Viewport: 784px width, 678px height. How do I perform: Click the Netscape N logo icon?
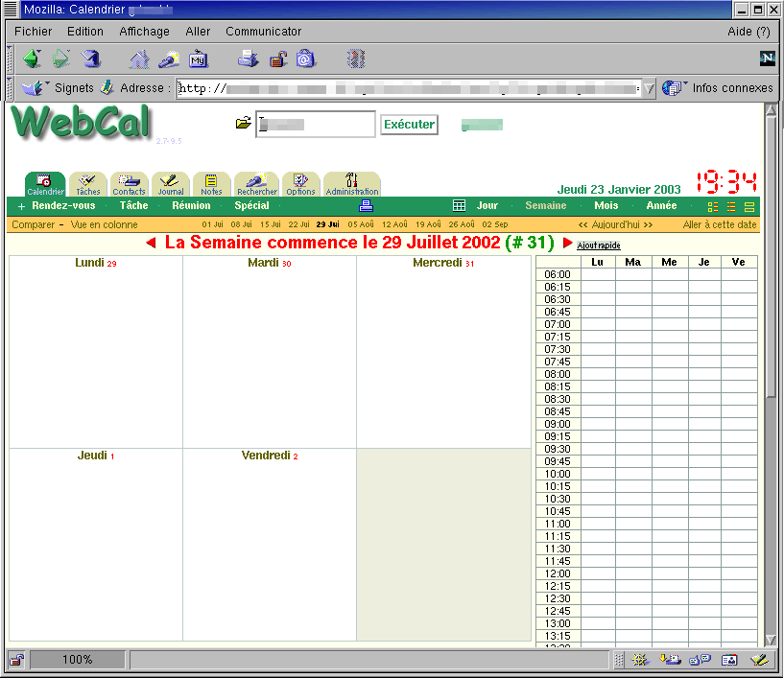pos(768,58)
